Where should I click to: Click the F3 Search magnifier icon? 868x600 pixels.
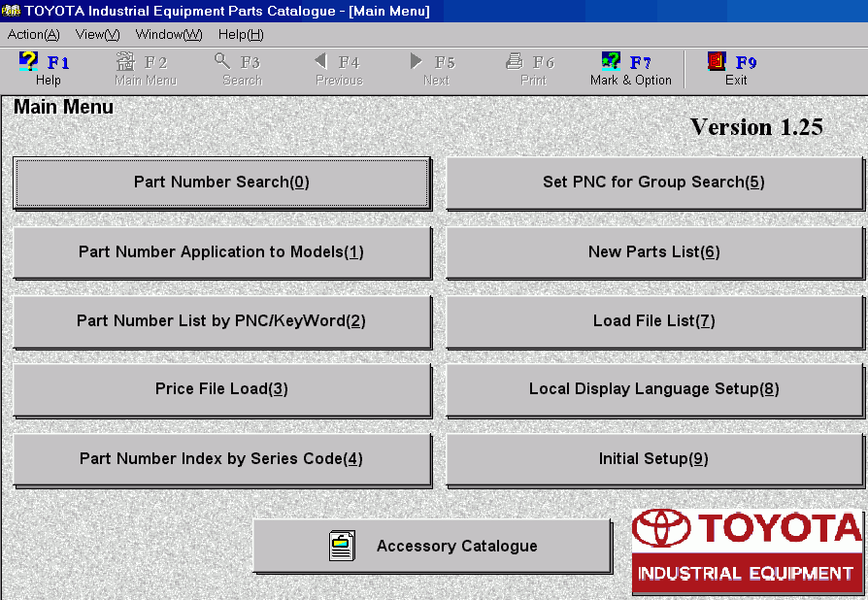point(222,61)
